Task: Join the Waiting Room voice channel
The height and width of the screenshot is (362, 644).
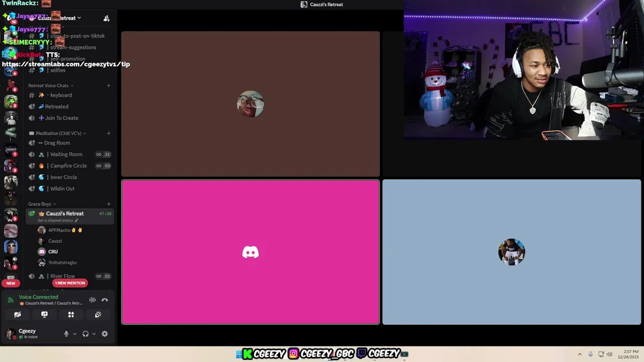Action: click(69, 154)
